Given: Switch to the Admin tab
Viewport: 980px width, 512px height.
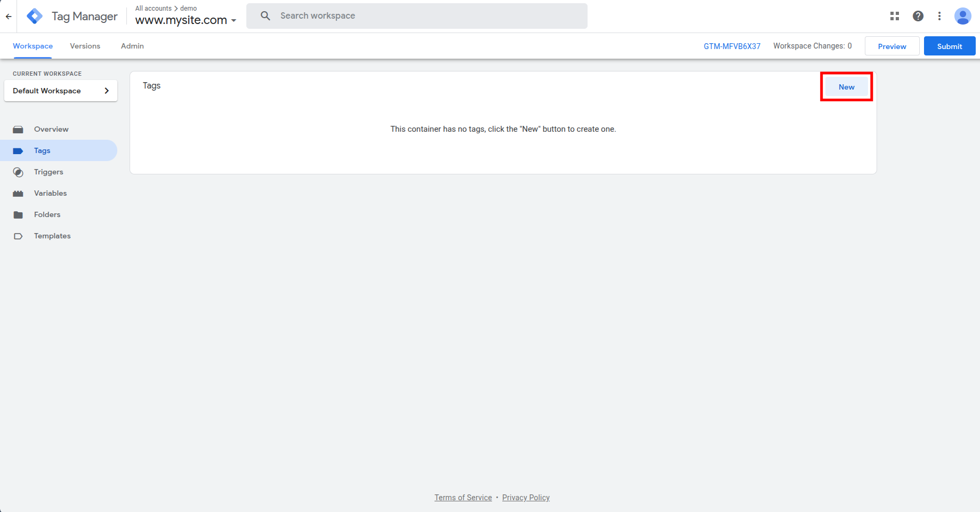Looking at the screenshot, I should pos(132,46).
